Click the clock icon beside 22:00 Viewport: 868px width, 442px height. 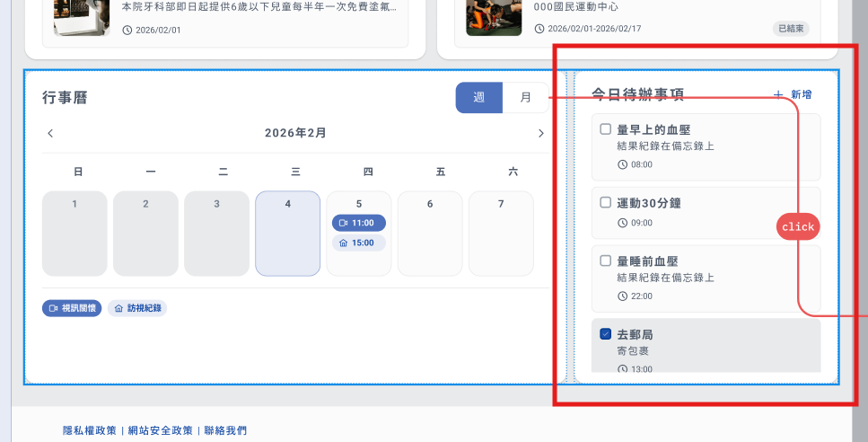[623, 296]
